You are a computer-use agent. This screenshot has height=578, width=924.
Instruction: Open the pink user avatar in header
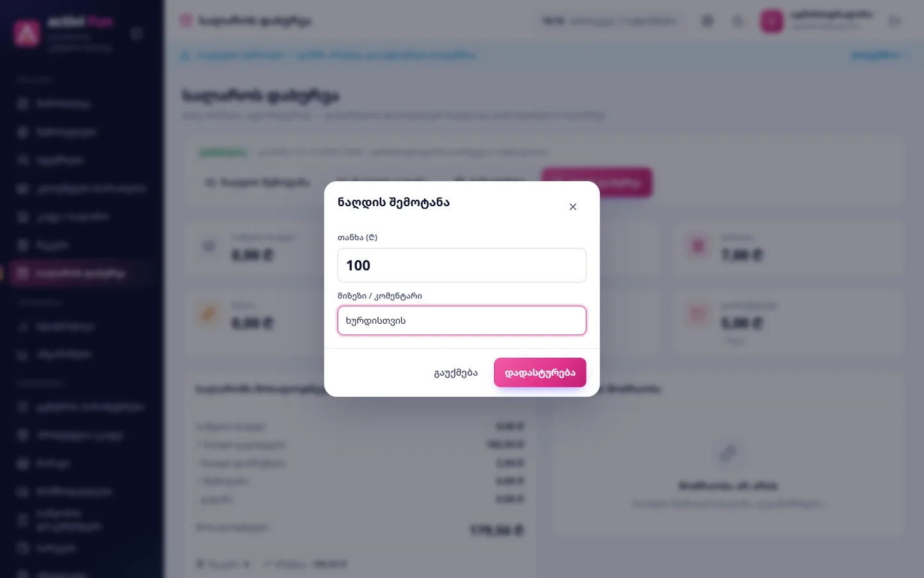point(772,21)
